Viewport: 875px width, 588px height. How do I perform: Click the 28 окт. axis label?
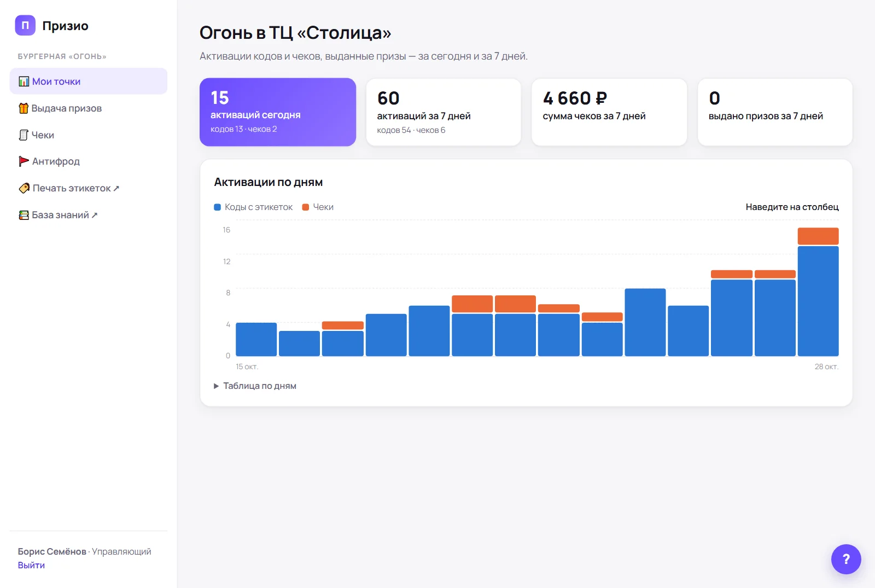(826, 366)
